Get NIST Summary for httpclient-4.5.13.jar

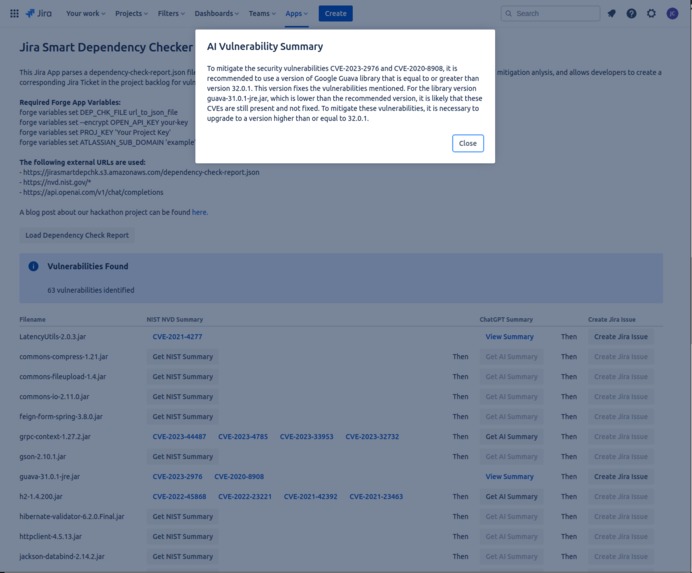pyautogui.click(x=183, y=537)
